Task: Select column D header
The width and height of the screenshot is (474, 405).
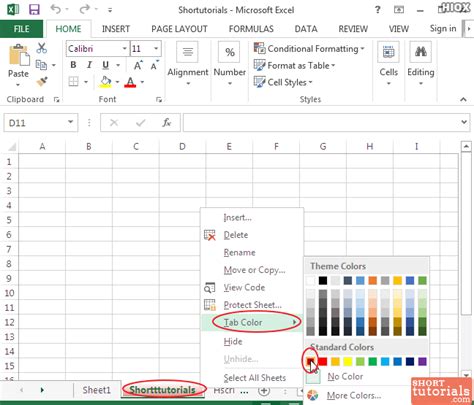Action: (x=182, y=146)
